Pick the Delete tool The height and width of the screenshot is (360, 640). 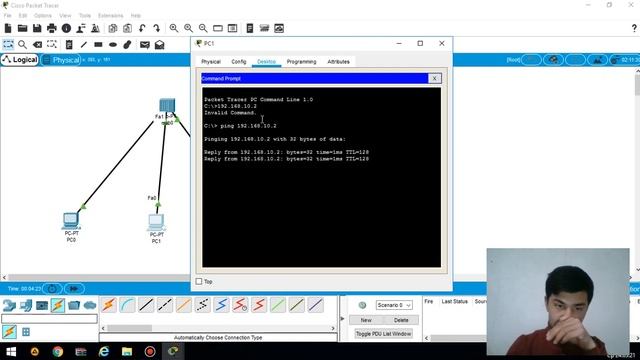point(37,44)
